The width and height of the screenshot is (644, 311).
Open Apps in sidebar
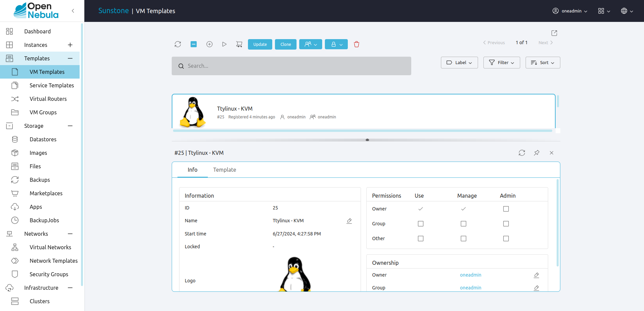pos(40,207)
